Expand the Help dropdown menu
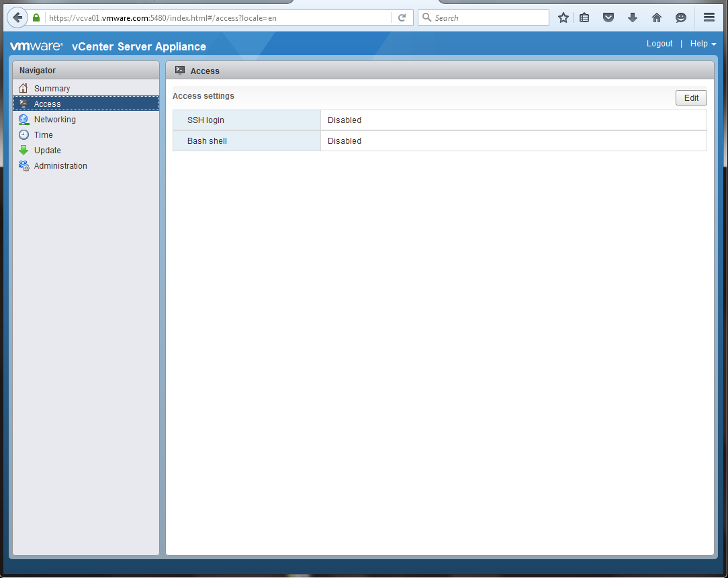The height and width of the screenshot is (578, 728). pyautogui.click(x=702, y=43)
